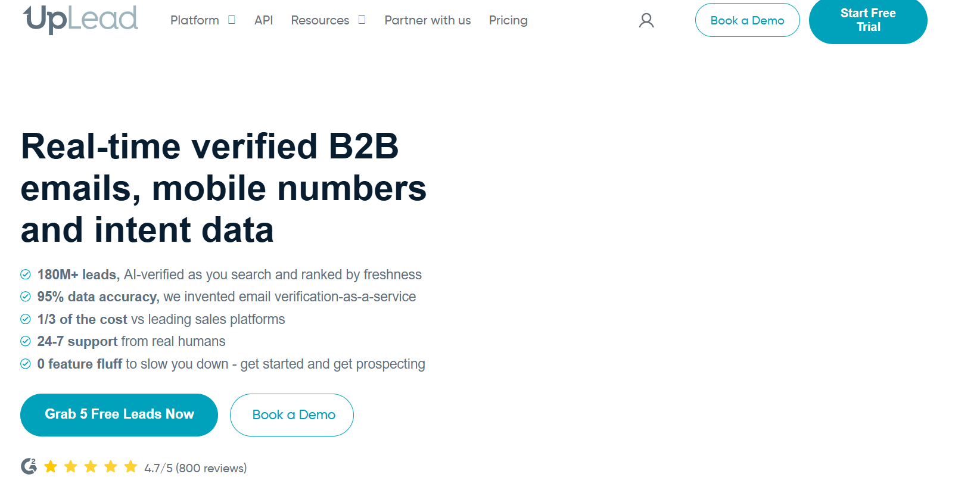
Task: Click the checkmark beside 95% data accuracy
Action: pos(26,297)
